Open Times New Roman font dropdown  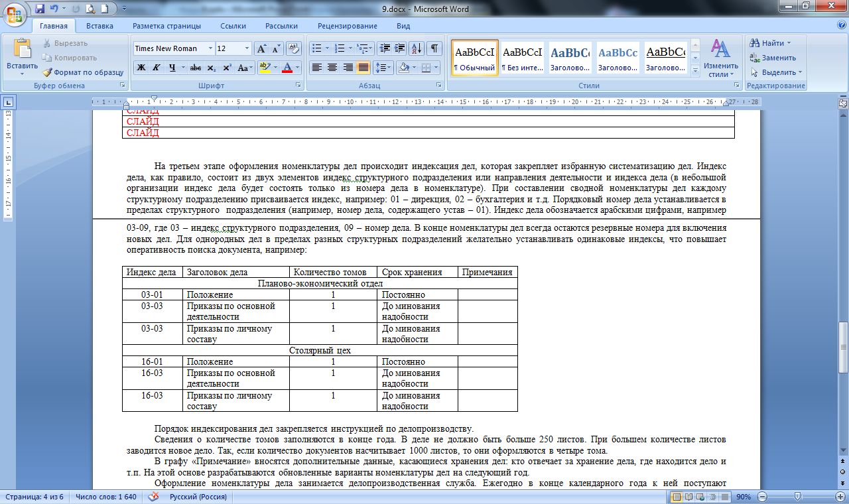tap(210, 48)
